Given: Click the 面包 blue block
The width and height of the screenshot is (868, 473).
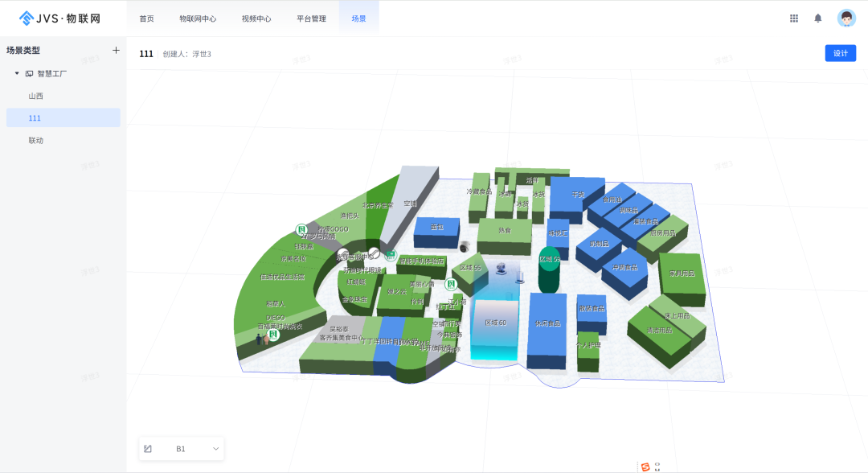Looking at the screenshot, I should click(x=436, y=232).
